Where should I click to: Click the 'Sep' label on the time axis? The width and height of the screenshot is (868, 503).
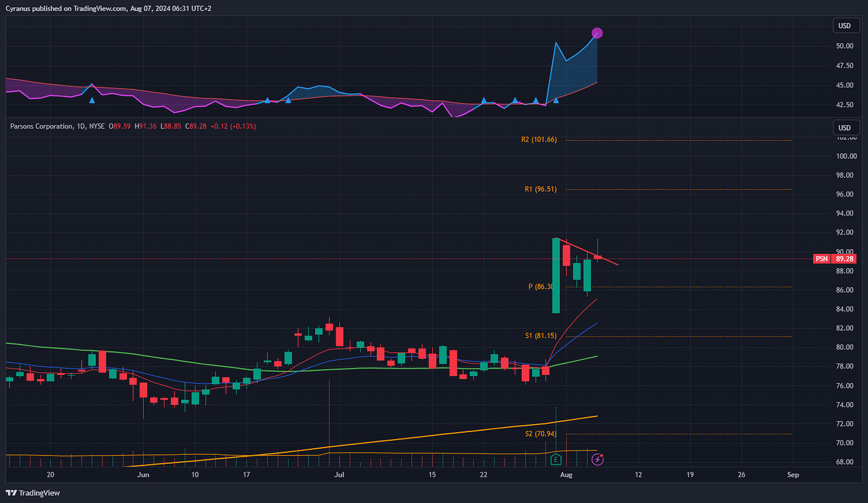click(793, 475)
